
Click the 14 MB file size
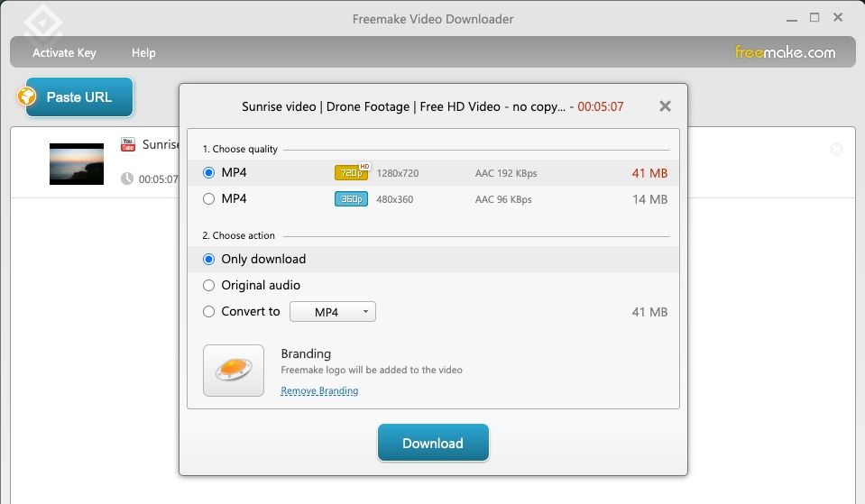pyautogui.click(x=649, y=199)
